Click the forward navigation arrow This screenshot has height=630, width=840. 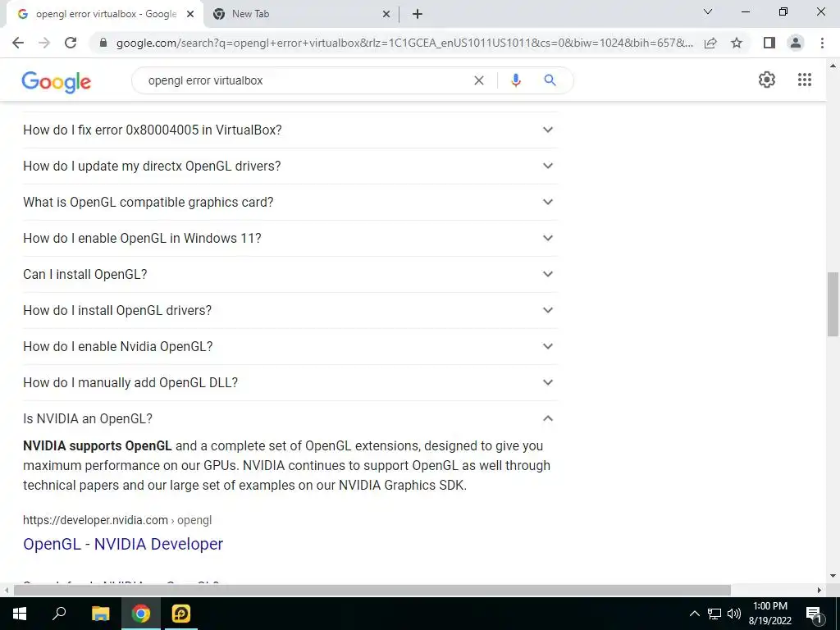click(44, 43)
